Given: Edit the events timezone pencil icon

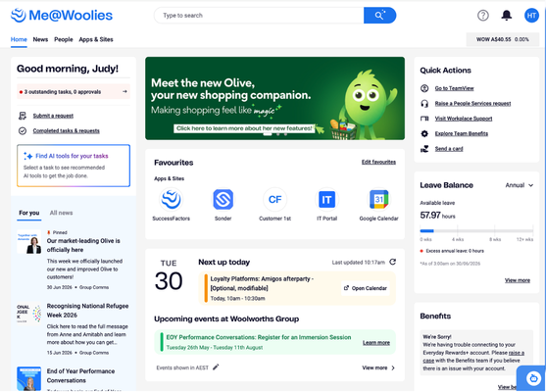Looking at the screenshot, I should [216, 367].
